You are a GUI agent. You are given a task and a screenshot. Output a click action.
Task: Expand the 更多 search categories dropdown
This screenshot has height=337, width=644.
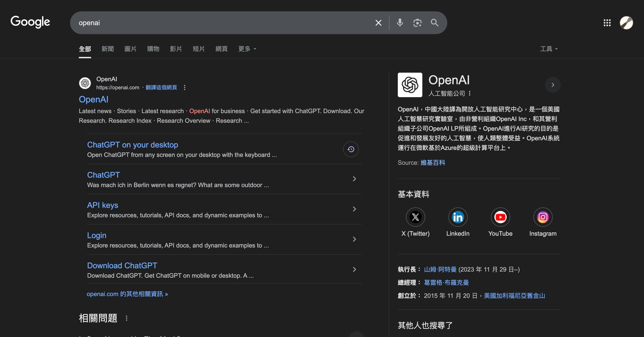(247, 49)
